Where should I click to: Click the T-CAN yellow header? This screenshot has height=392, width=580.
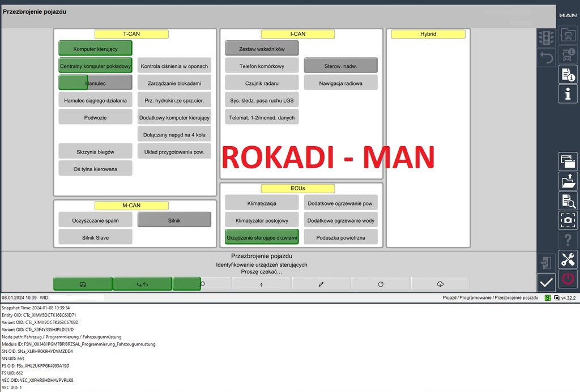coord(131,34)
